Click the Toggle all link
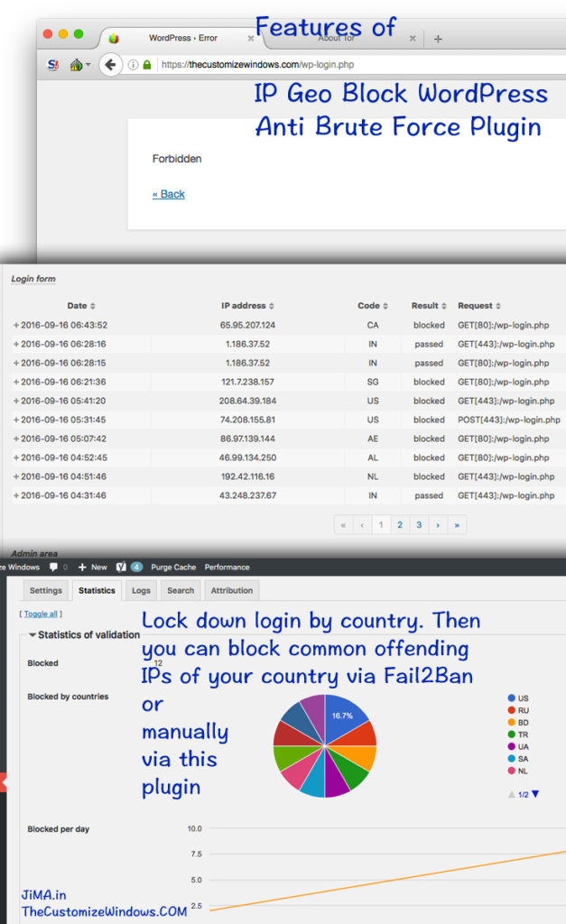Screen dimensions: 566x924 pos(41,614)
